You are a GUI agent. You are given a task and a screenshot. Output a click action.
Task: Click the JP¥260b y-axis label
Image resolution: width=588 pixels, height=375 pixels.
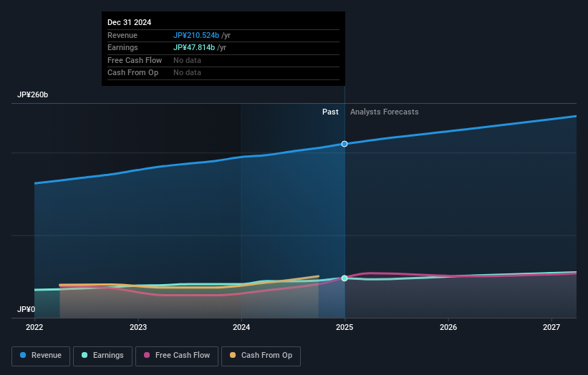[x=33, y=94]
